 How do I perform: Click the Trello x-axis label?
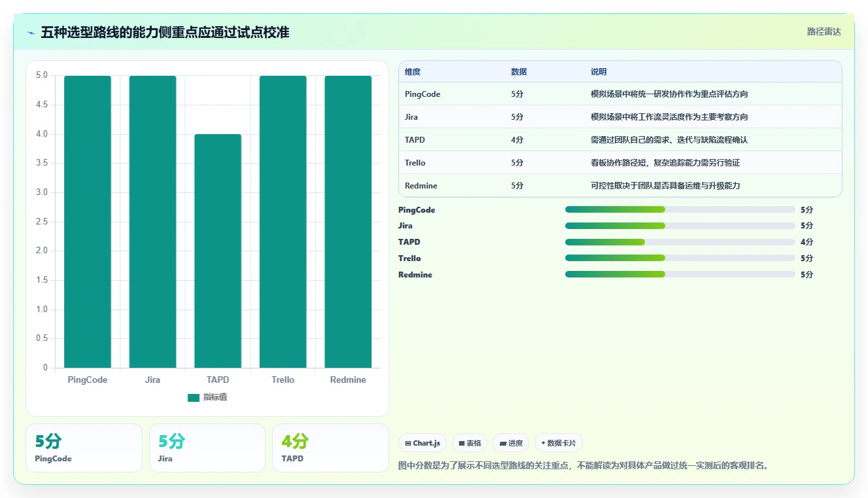[283, 380]
